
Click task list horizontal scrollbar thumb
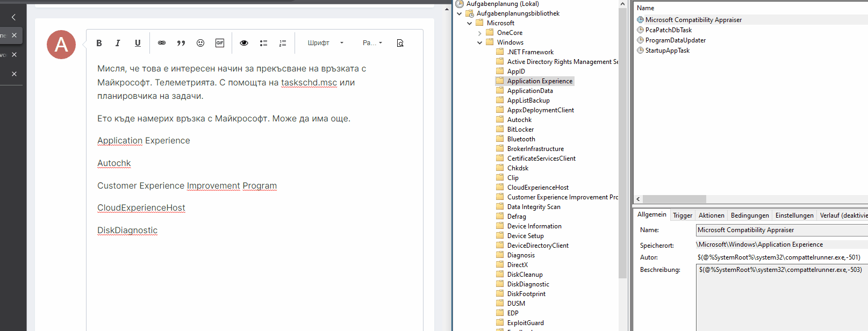(675, 199)
